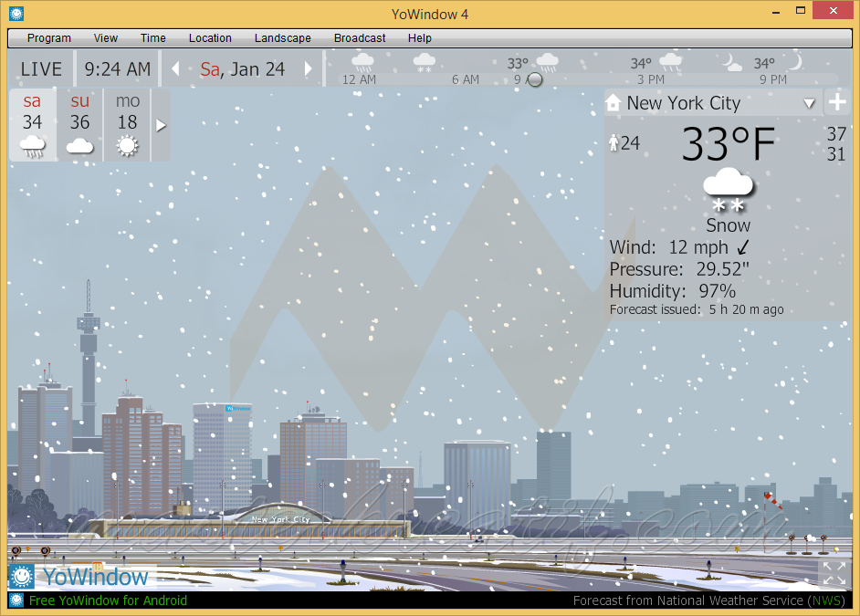The height and width of the screenshot is (616, 860).
Task: Click the wind direction arrow icon
Action: click(742, 247)
